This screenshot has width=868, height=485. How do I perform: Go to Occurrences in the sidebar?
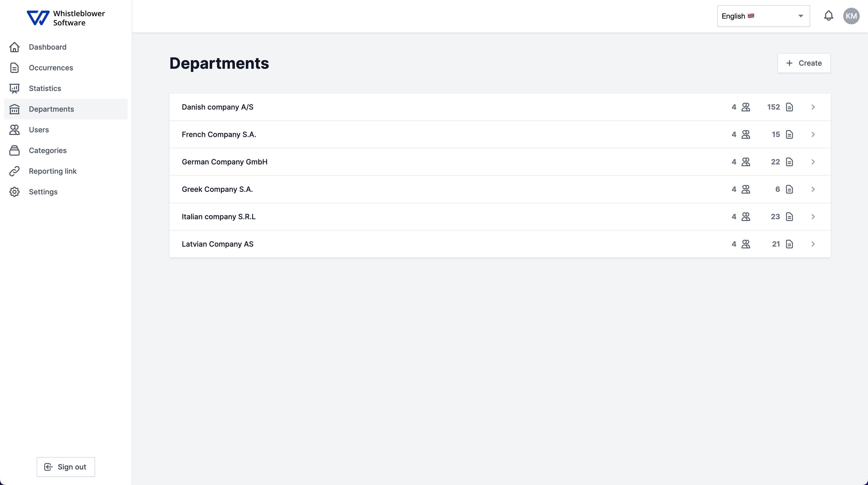point(51,68)
